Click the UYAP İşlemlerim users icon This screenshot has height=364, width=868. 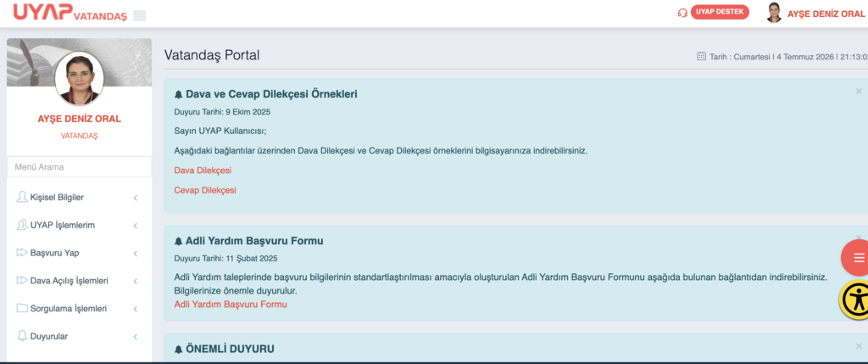(22, 225)
